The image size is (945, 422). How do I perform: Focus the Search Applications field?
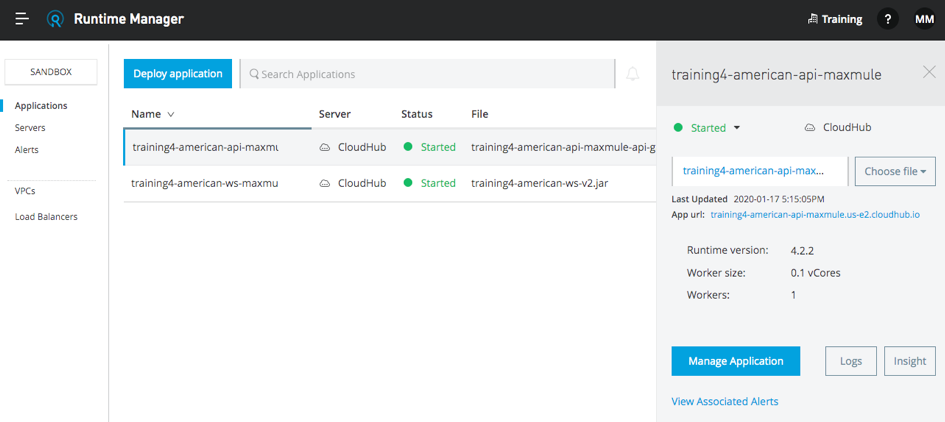(x=427, y=74)
